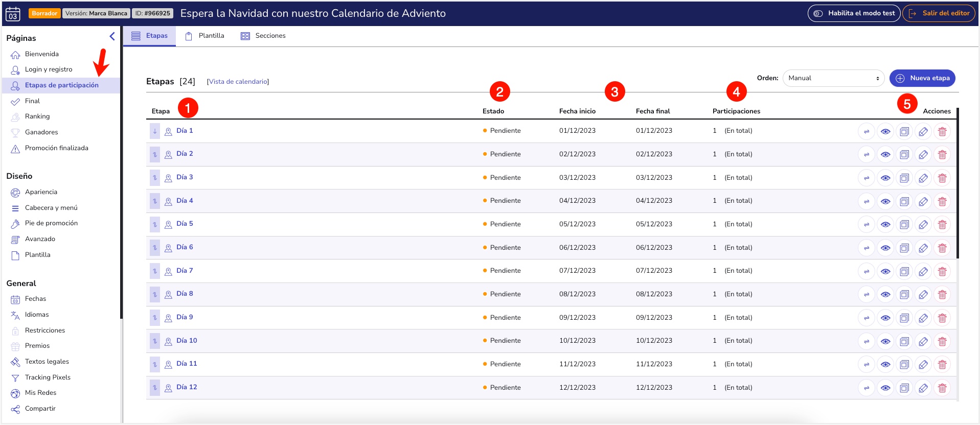Edit the Día 3 stage with pencil icon

click(923, 178)
